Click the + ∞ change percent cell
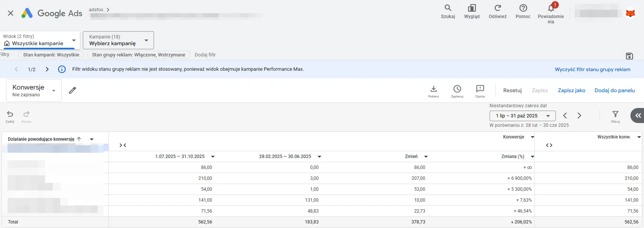This screenshot has height=228, width=644. pos(528,167)
